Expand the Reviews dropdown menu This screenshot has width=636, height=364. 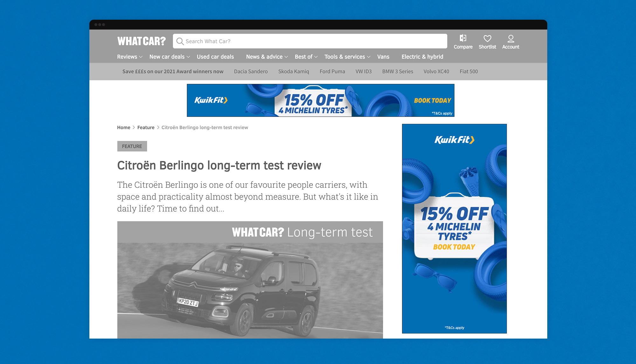point(130,57)
